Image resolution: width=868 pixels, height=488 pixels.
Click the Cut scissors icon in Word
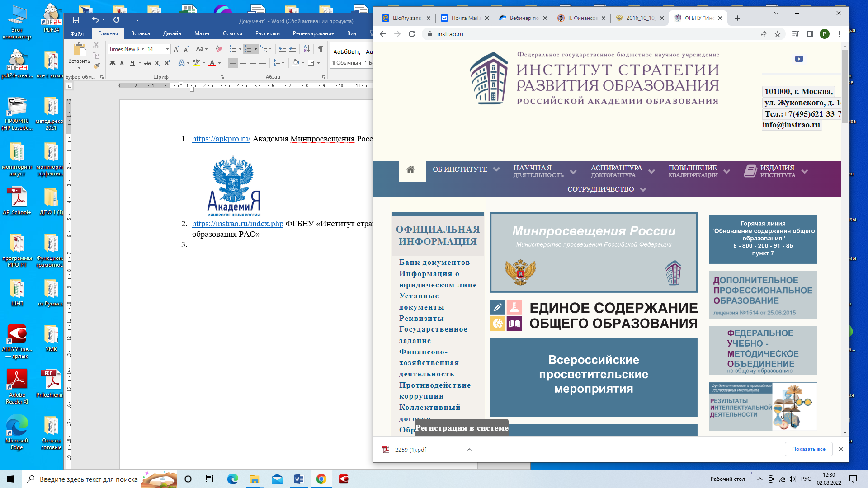96,45
